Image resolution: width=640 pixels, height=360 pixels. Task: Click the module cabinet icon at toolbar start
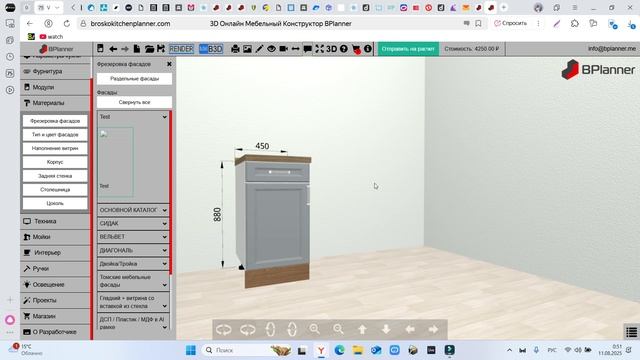(100, 49)
